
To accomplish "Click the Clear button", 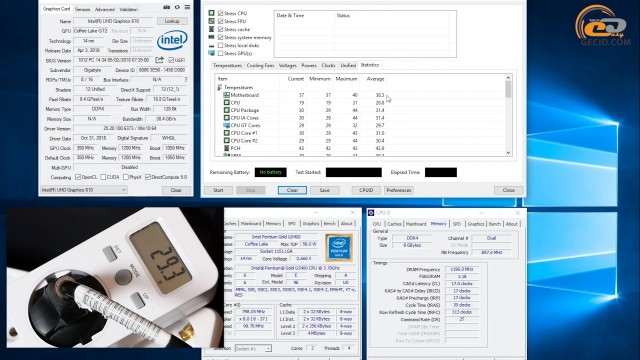I will point(292,190).
